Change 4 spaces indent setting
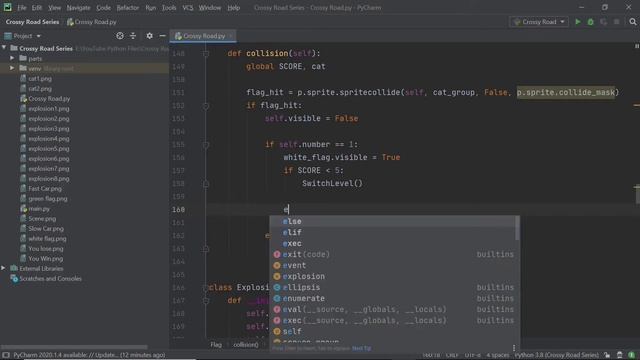The height and width of the screenshot is (360, 640). [x=497, y=355]
